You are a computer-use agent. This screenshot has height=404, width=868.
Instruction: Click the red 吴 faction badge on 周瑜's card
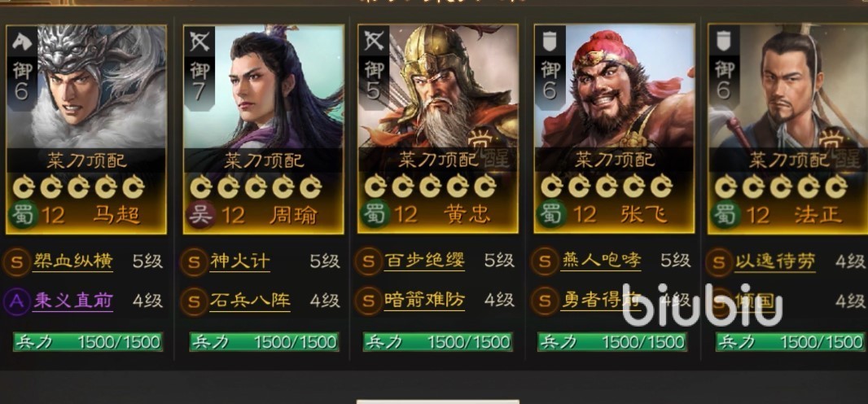[199, 215]
